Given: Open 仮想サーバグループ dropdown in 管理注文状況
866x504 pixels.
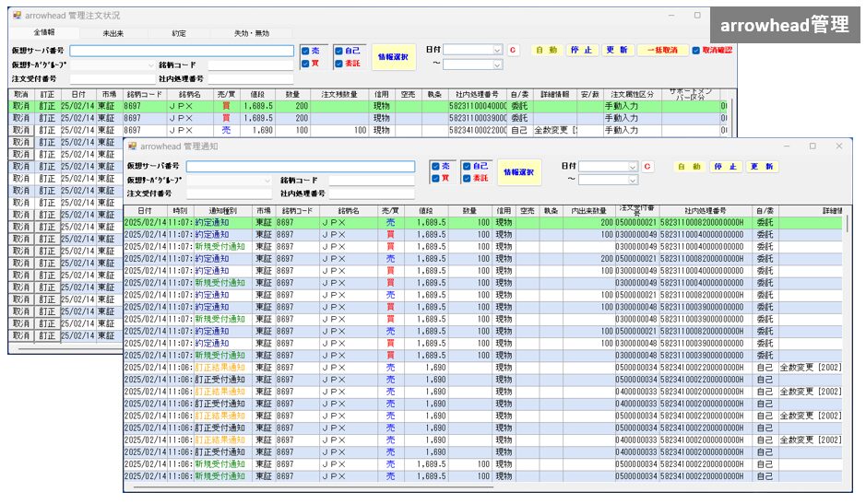Looking at the screenshot, I should pos(150,65).
